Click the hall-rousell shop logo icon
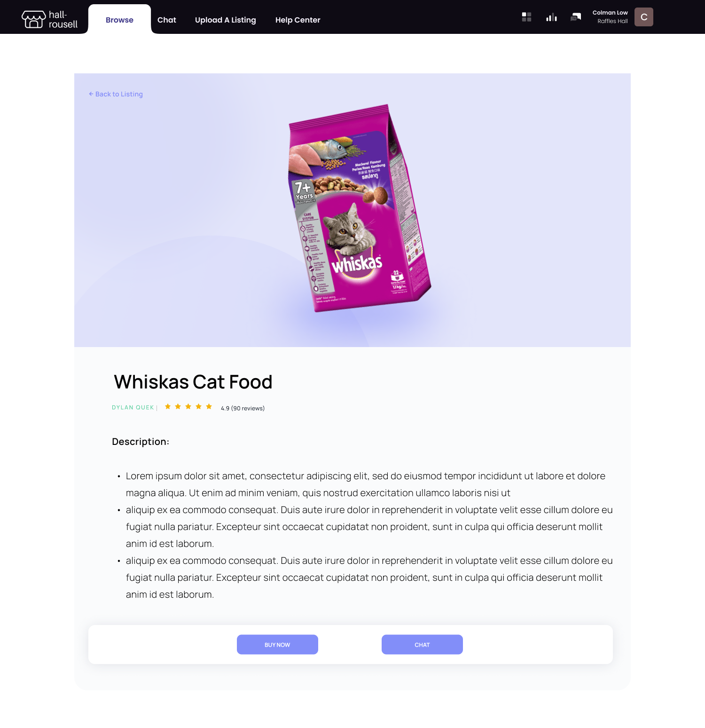Screen dimensions: 705x728 click(34, 19)
